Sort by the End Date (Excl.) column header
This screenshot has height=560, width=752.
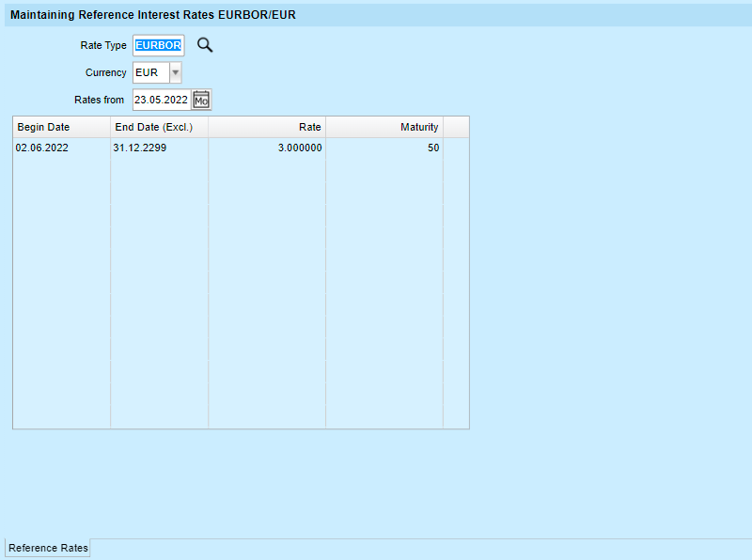click(x=160, y=127)
